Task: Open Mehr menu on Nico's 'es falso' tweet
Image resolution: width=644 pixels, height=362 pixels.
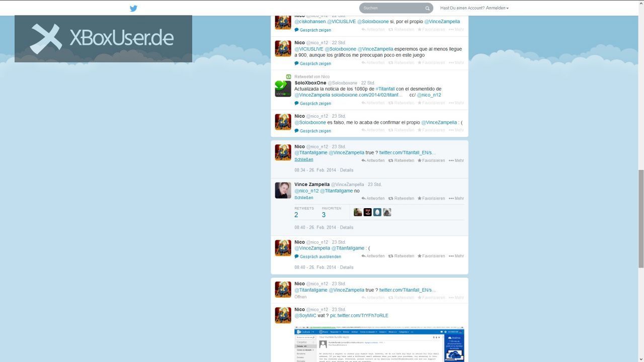Action: pyautogui.click(x=456, y=130)
